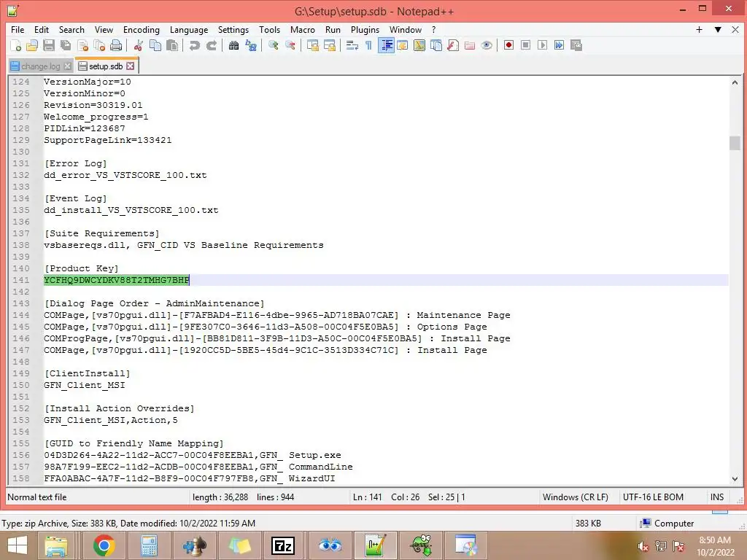Click scroll down arrow of vertical scrollbar
The width and height of the screenshot is (747, 560).
click(735, 479)
